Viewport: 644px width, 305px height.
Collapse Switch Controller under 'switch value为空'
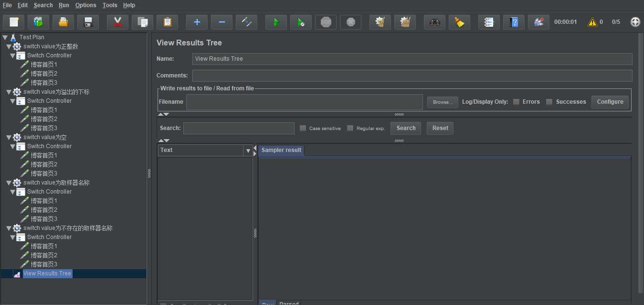coord(12,146)
